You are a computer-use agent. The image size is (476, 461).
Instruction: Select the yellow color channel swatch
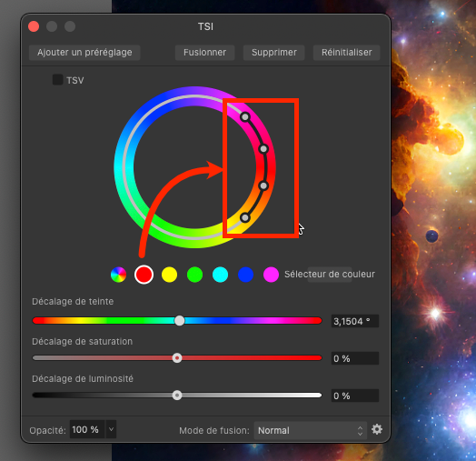point(169,275)
